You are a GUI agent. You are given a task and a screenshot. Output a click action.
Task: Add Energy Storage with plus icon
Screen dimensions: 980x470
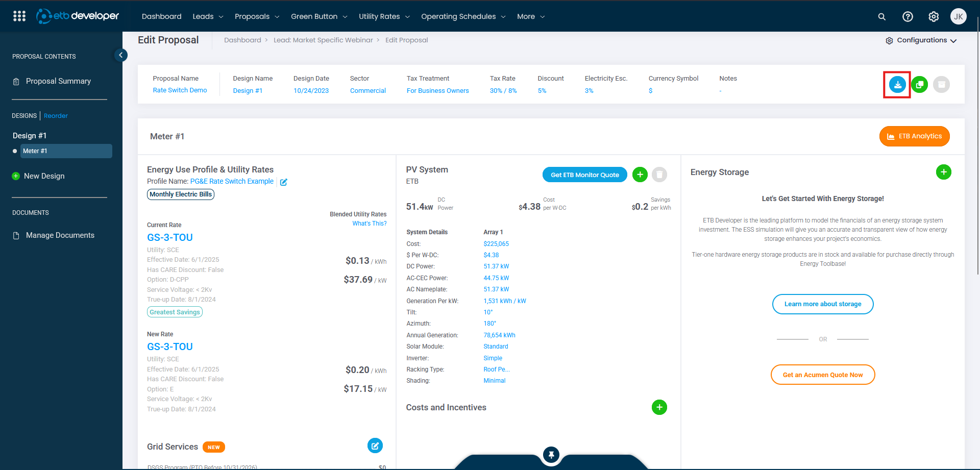click(x=943, y=172)
